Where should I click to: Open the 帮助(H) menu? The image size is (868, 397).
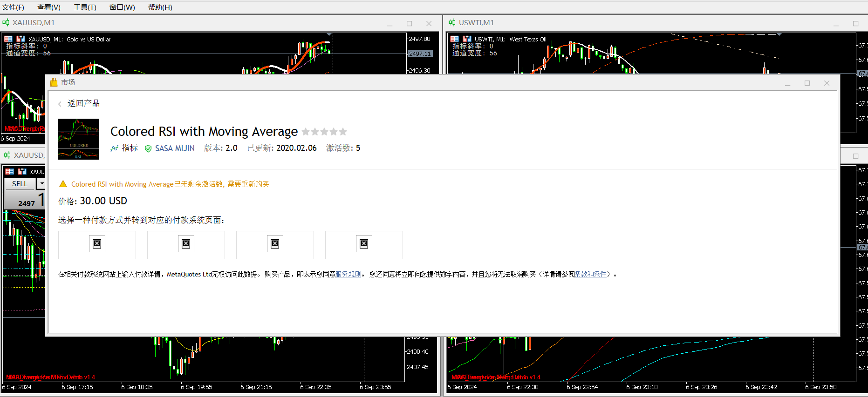160,7
